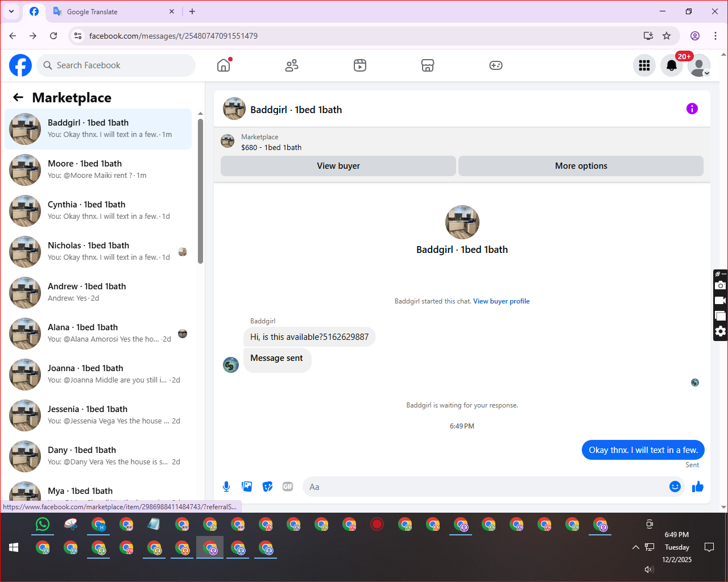728x582 pixels.
Task: Send a voice clip with microphone icon
Action: pyautogui.click(x=226, y=487)
